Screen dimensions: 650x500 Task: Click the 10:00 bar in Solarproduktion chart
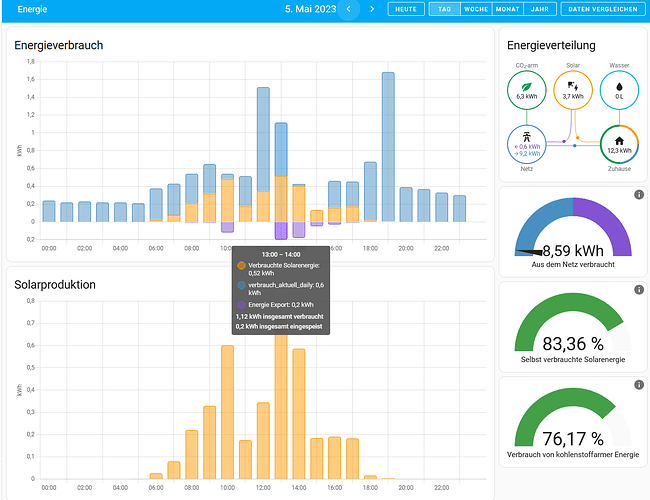227,412
